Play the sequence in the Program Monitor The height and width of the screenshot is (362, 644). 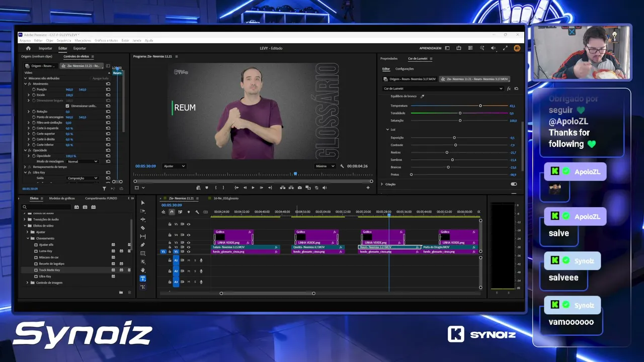pos(253,188)
